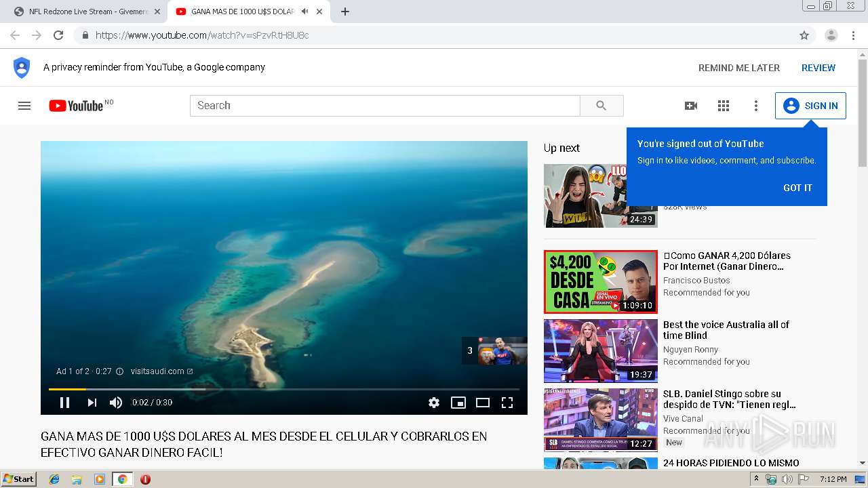The width and height of the screenshot is (868, 488).
Task: Focus the YouTube Search field
Action: (385, 106)
